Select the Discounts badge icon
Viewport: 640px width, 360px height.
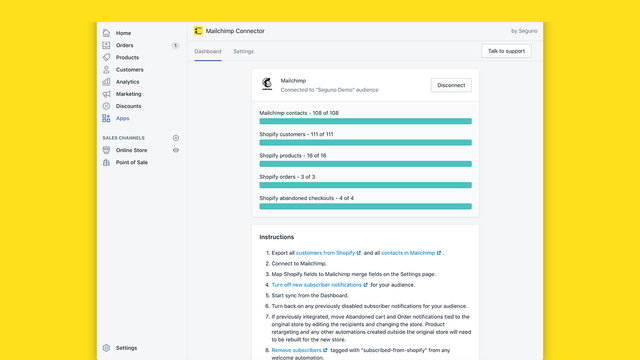(x=106, y=106)
